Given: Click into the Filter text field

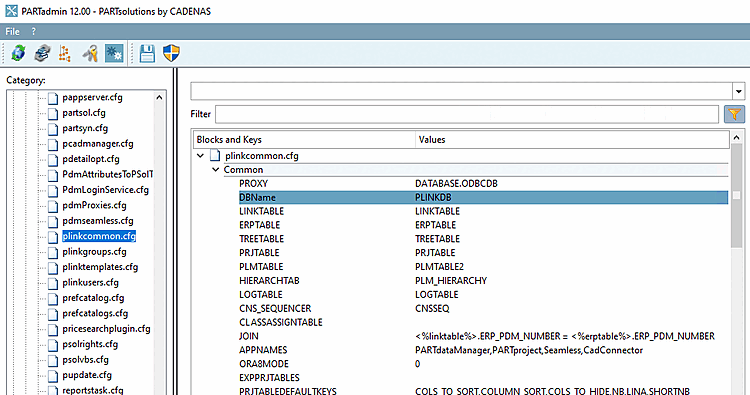Looking at the screenshot, I should click(x=467, y=114).
